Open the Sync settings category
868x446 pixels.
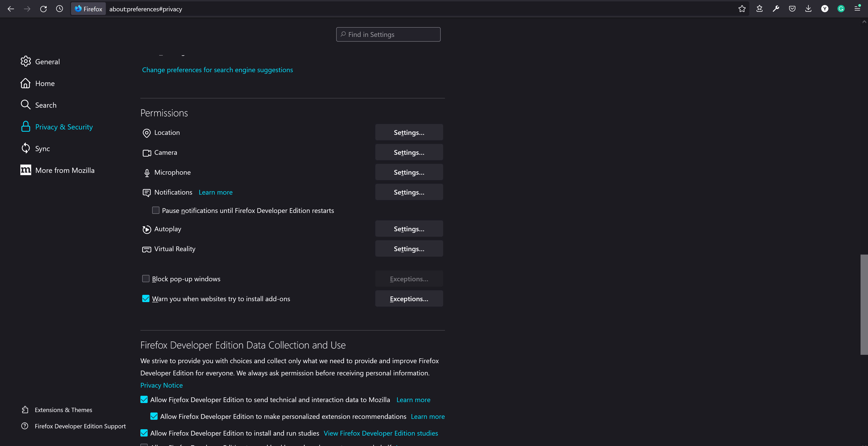click(x=43, y=149)
